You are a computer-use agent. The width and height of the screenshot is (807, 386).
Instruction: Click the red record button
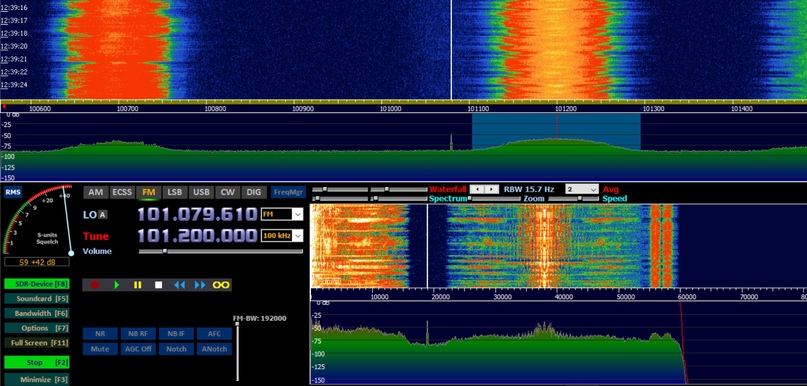tap(95, 285)
